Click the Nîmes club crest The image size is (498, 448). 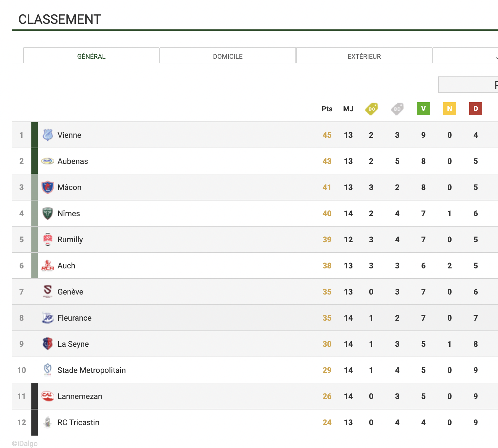point(48,213)
